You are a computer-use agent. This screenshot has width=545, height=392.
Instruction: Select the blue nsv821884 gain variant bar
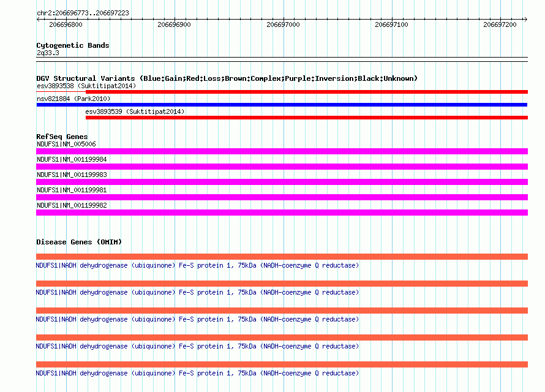(282, 105)
